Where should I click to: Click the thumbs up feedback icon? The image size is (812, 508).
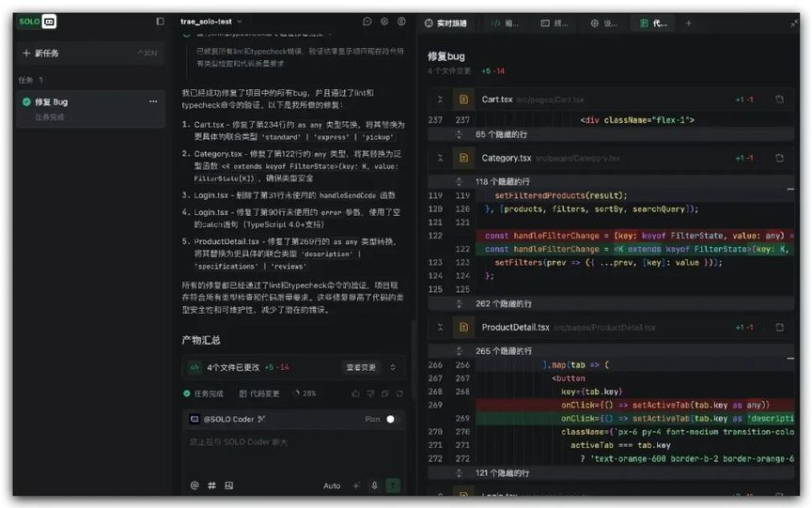(355, 393)
